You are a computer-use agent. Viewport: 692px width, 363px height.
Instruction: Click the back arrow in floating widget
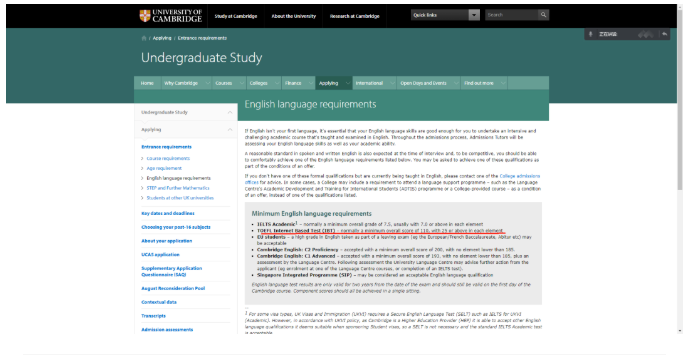[x=664, y=34]
